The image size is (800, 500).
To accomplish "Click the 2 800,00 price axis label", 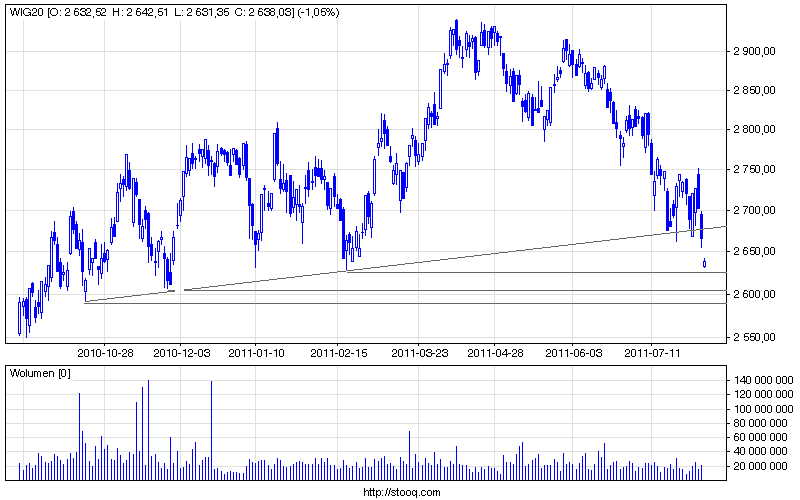I will click(755, 130).
